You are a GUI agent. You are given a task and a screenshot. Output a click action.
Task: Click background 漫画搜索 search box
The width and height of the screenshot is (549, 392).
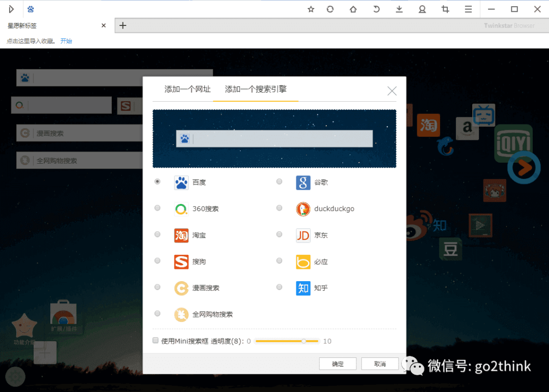pyautogui.click(x=80, y=133)
